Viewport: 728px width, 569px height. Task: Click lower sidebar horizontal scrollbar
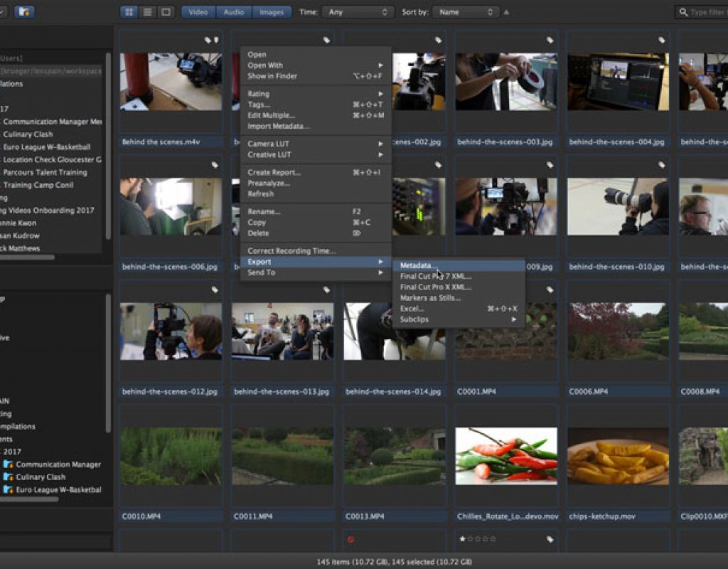29,499
